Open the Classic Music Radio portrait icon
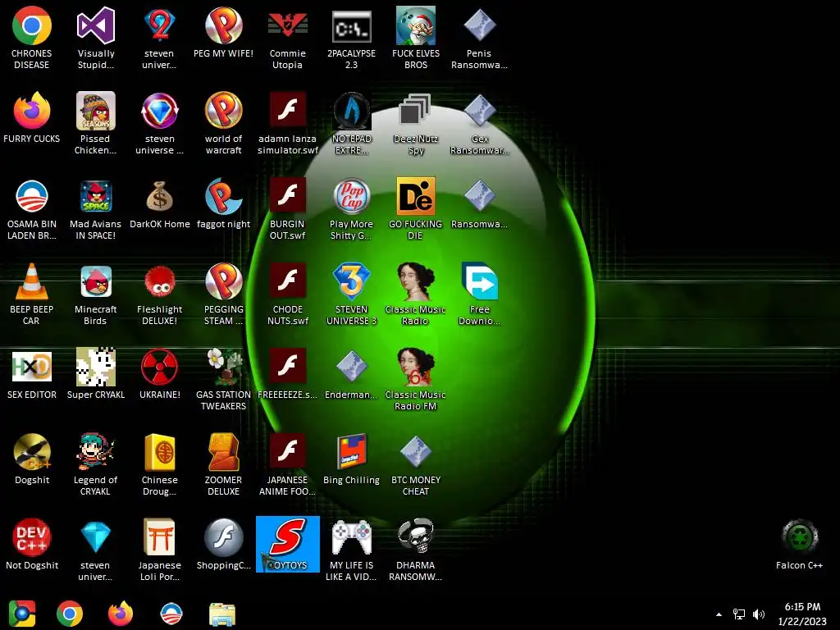The image size is (840, 630). pyautogui.click(x=415, y=281)
